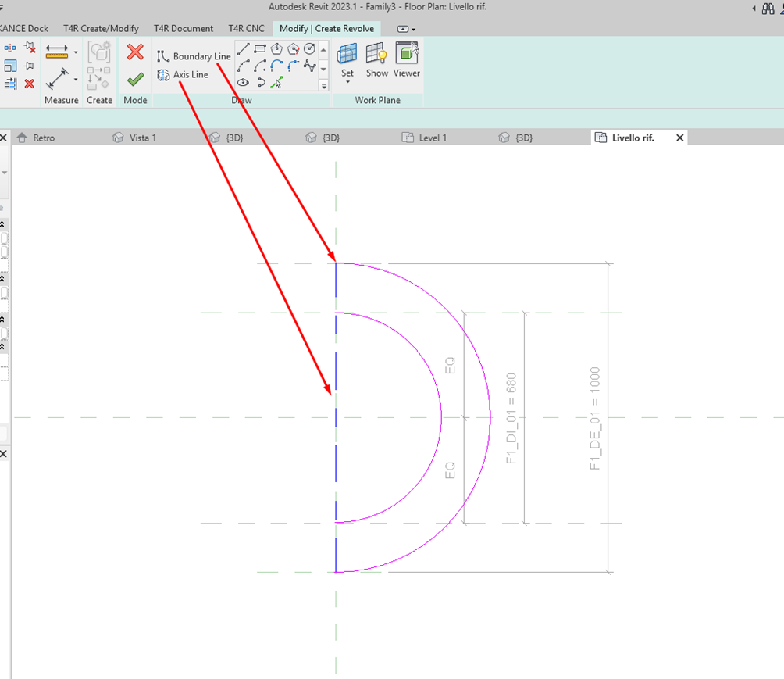Click the Set button label
The width and height of the screenshot is (784, 679).
(x=347, y=73)
